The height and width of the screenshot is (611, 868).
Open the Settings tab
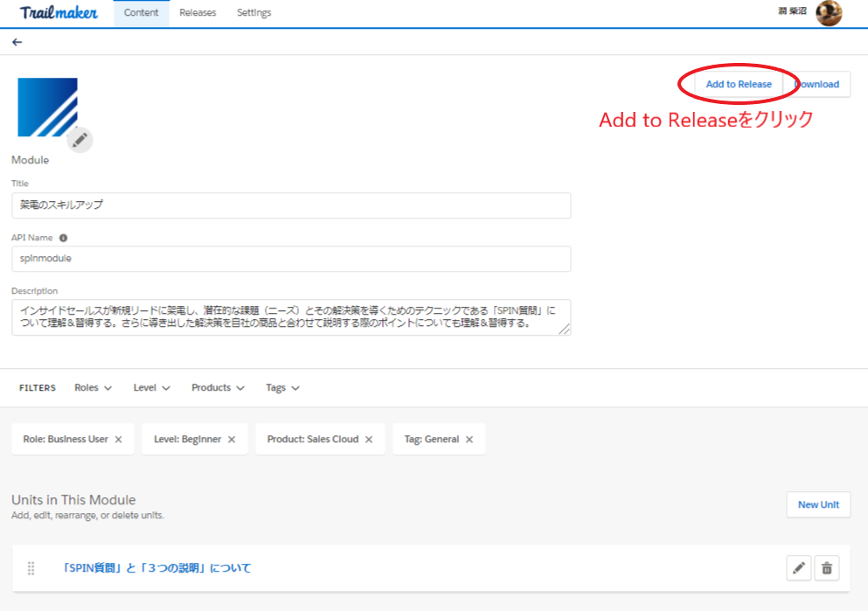(x=253, y=13)
